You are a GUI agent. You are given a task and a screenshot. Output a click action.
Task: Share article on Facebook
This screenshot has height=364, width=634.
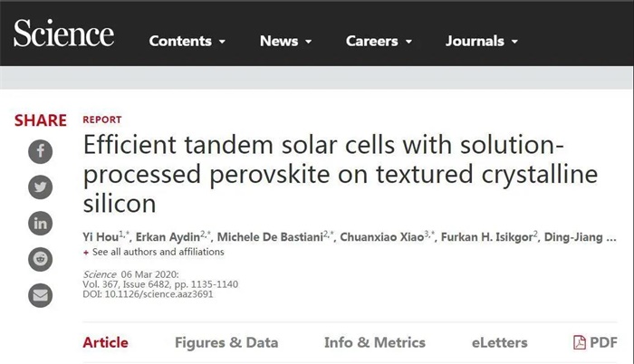[x=40, y=151]
